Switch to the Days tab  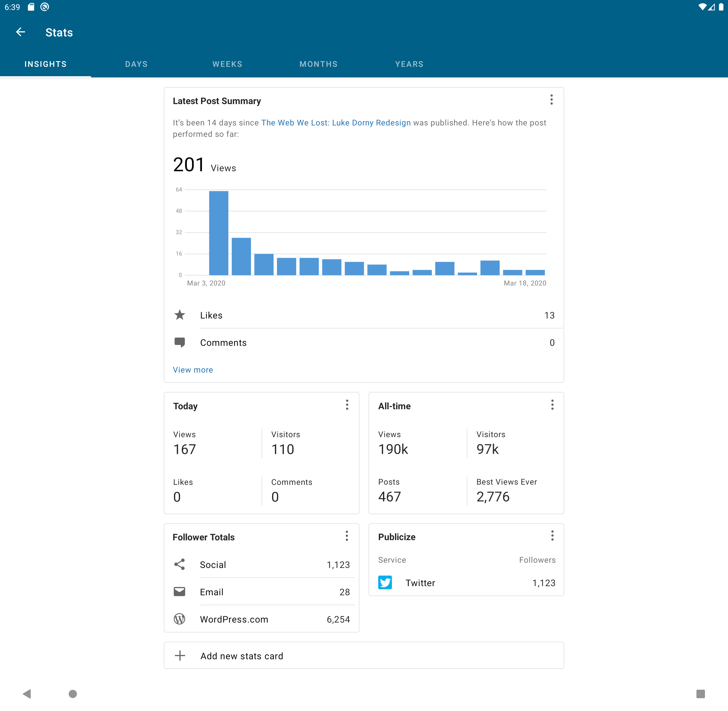click(136, 64)
